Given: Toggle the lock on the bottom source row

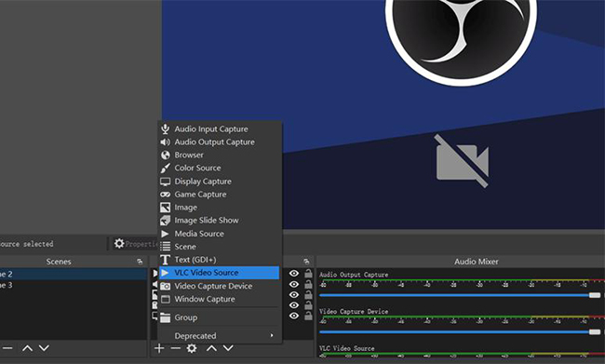Looking at the screenshot, I should coord(308,316).
